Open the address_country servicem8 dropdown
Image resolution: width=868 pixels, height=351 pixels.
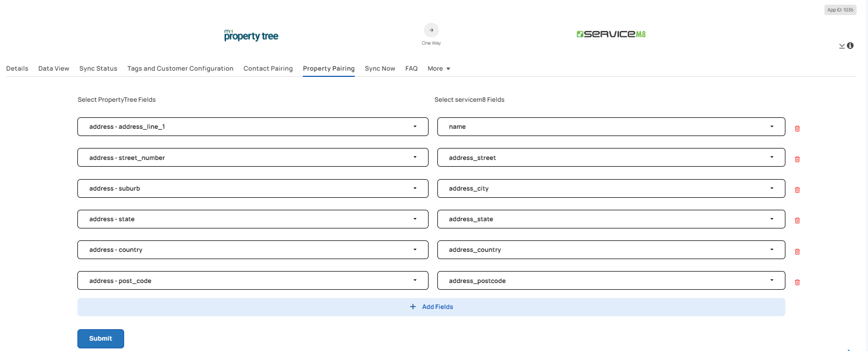pos(611,250)
